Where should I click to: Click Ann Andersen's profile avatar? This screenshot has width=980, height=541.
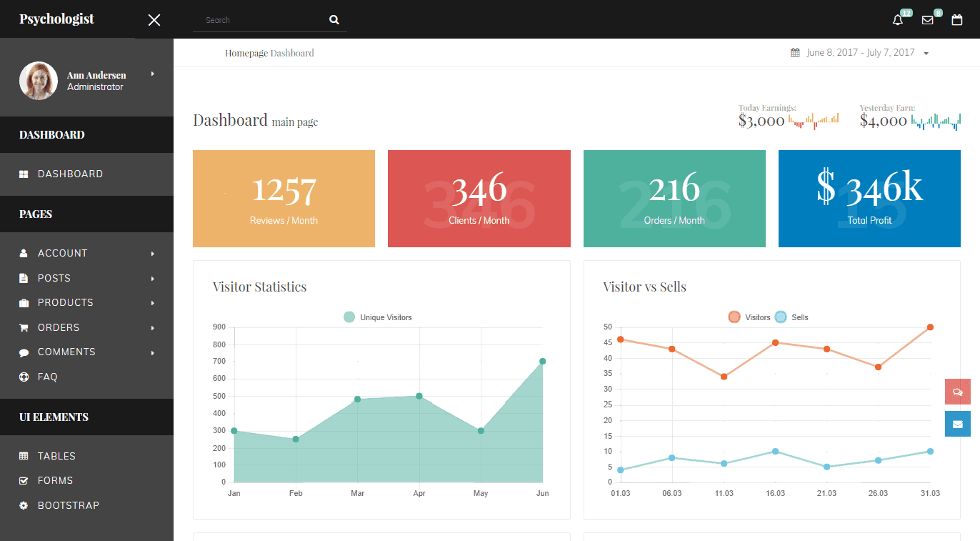tap(39, 81)
